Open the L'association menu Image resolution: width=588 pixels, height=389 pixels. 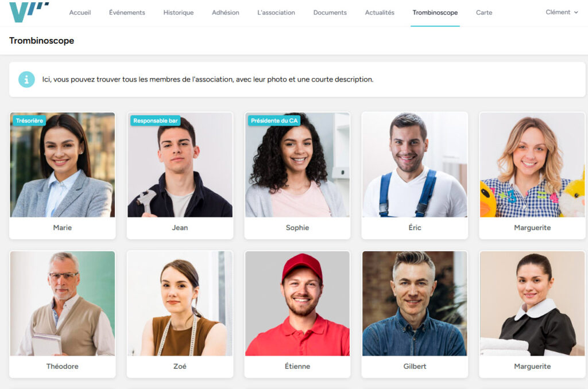pos(276,13)
